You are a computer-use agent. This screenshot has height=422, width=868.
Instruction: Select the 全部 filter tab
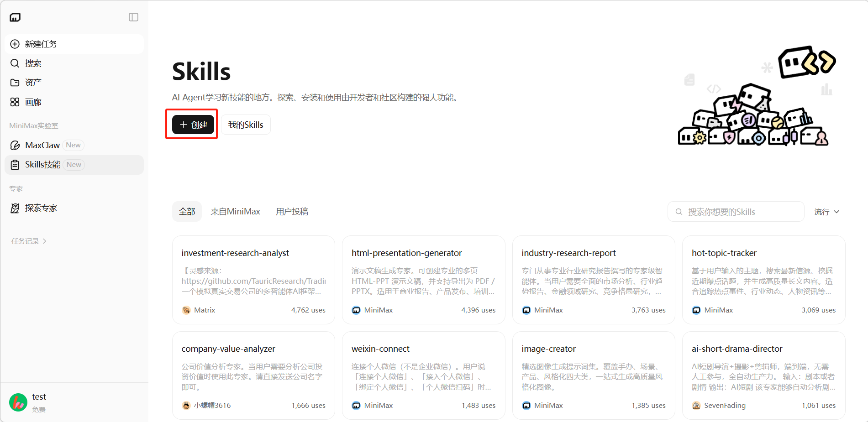coord(187,212)
